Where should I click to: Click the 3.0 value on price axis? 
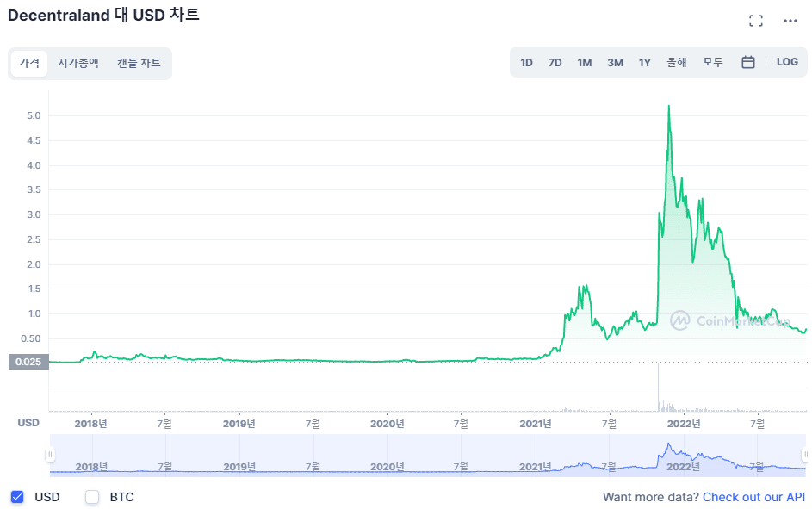34,215
